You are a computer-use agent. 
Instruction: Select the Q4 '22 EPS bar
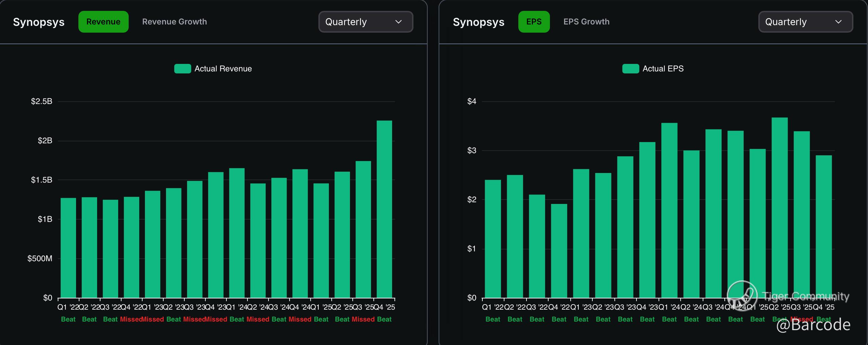tap(559, 251)
